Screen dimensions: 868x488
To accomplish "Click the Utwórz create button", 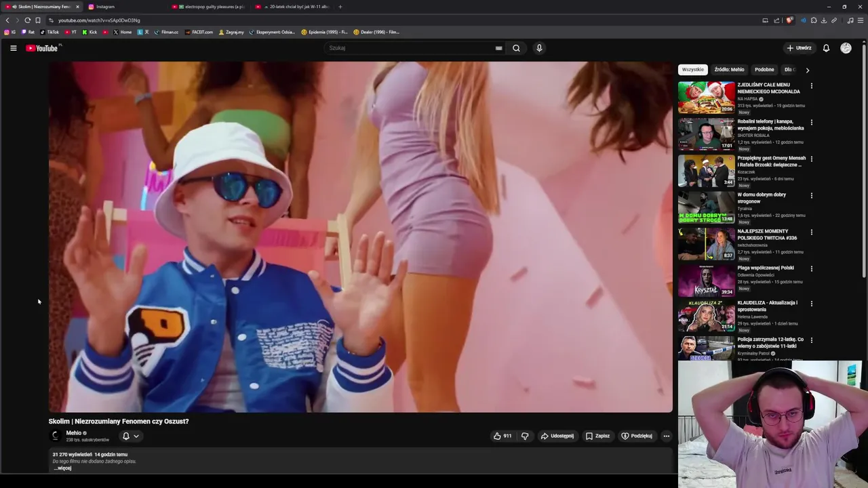I will pos(799,48).
